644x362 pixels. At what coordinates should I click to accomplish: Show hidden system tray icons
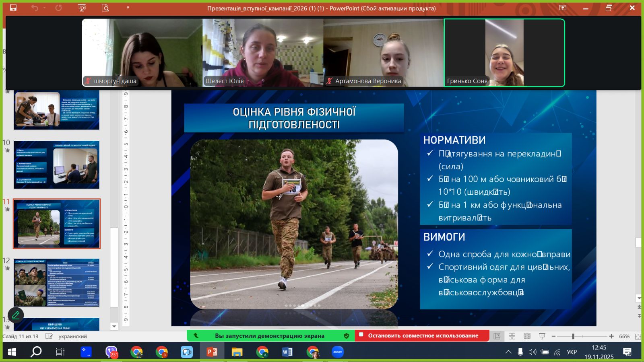tap(508, 352)
